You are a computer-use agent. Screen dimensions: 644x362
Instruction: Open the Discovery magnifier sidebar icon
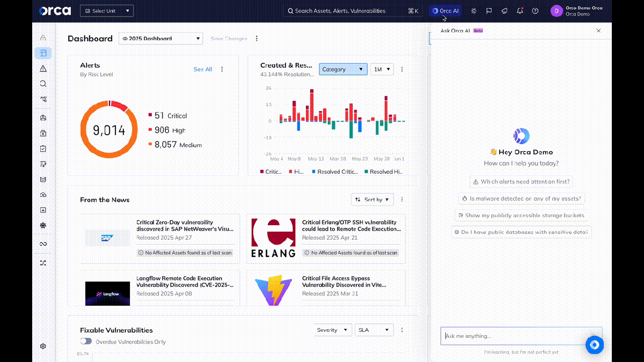pos(43,84)
